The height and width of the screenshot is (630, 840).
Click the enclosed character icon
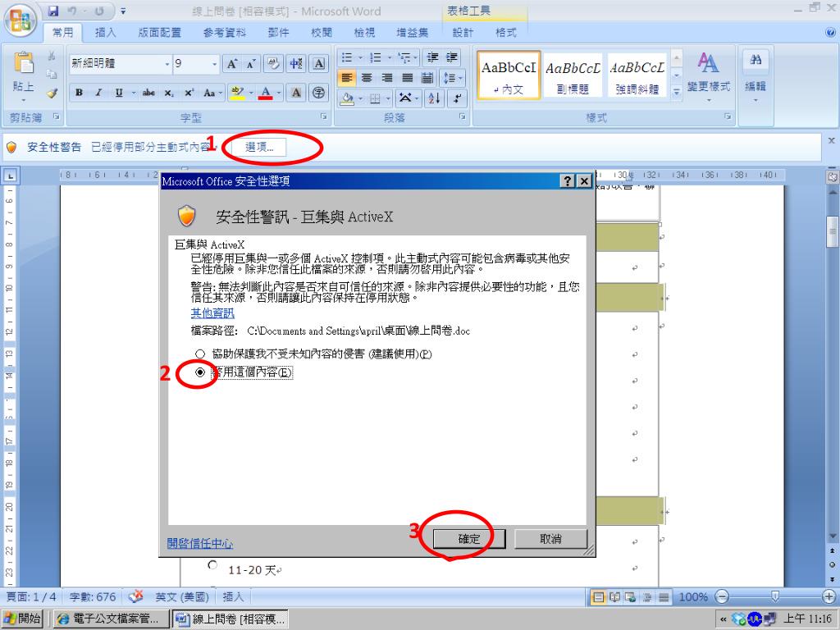point(319,93)
